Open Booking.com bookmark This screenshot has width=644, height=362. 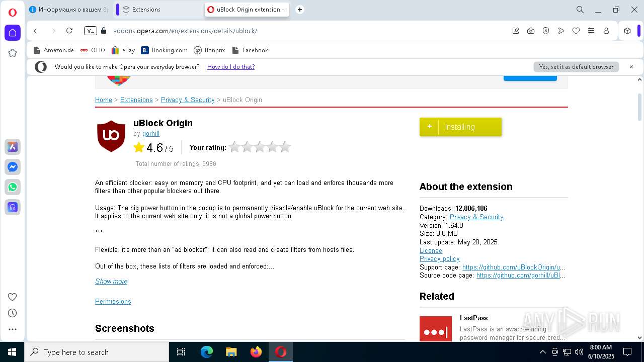pyautogui.click(x=165, y=50)
